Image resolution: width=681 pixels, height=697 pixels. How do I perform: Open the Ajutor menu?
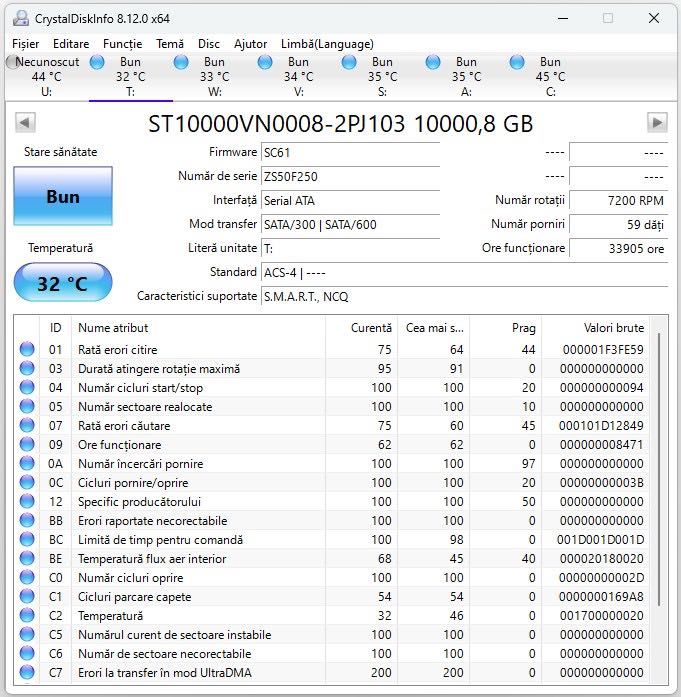(250, 44)
